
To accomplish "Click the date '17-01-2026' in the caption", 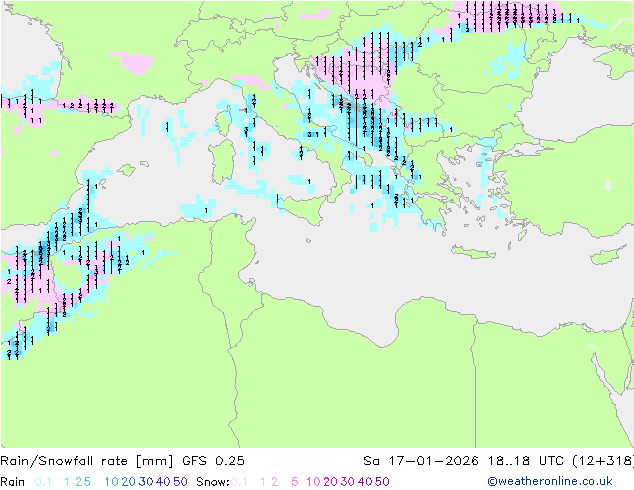I will 433,461.
